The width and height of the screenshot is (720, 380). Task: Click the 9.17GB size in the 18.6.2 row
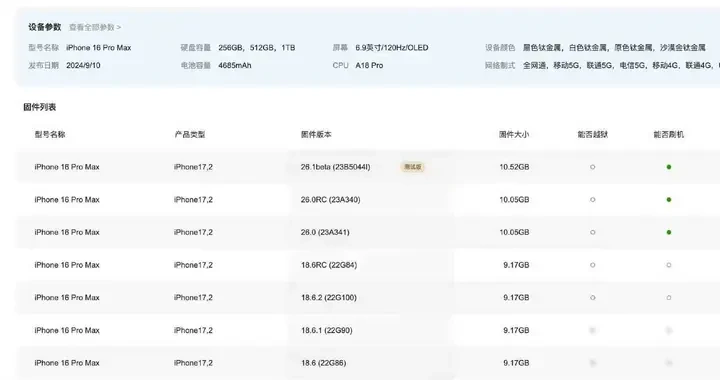[516, 297]
